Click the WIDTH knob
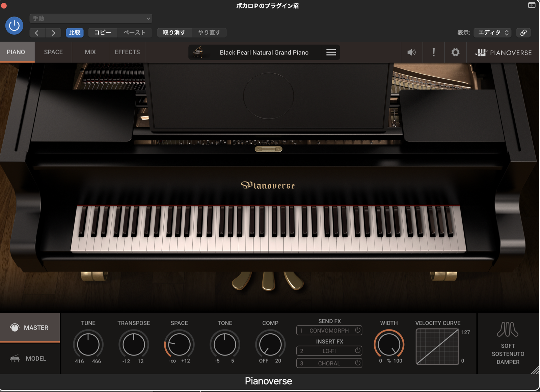This screenshot has height=392, width=540. pyautogui.click(x=389, y=344)
